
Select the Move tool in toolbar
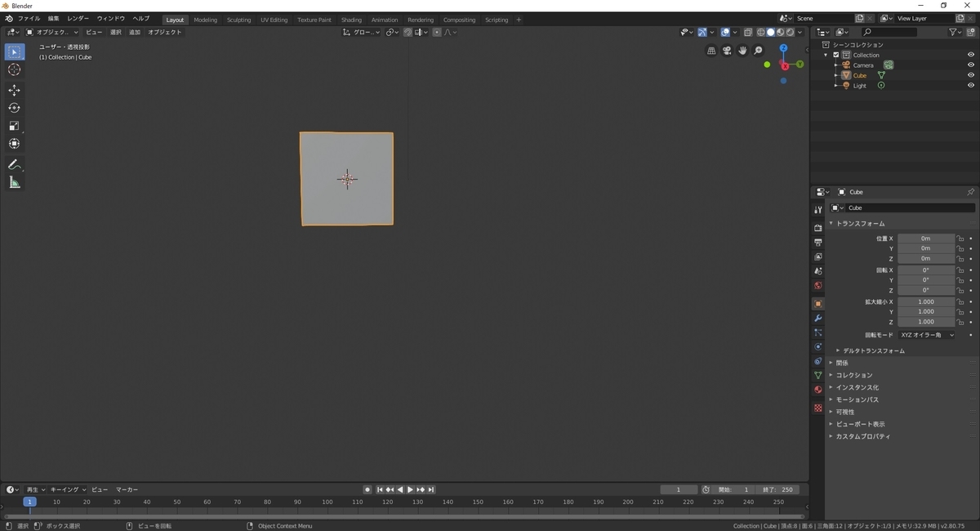(14, 90)
